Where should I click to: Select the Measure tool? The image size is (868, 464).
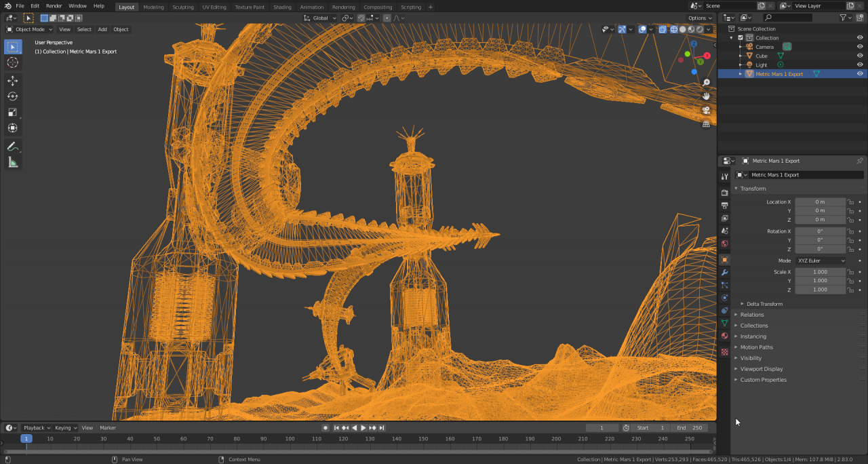pos(13,162)
